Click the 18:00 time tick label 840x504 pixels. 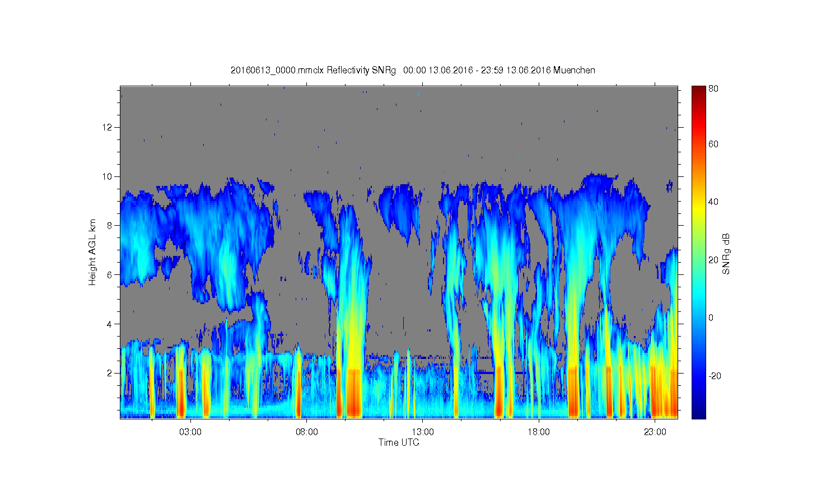[x=539, y=432]
